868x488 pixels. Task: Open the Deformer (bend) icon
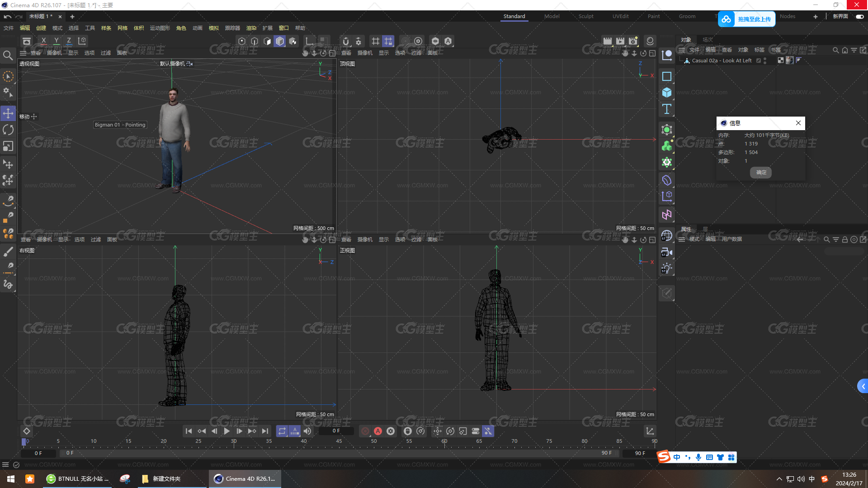pyautogui.click(x=667, y=180)
